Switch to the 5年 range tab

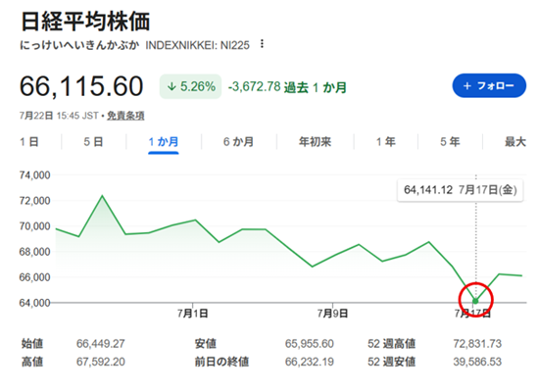click(450, 142)
